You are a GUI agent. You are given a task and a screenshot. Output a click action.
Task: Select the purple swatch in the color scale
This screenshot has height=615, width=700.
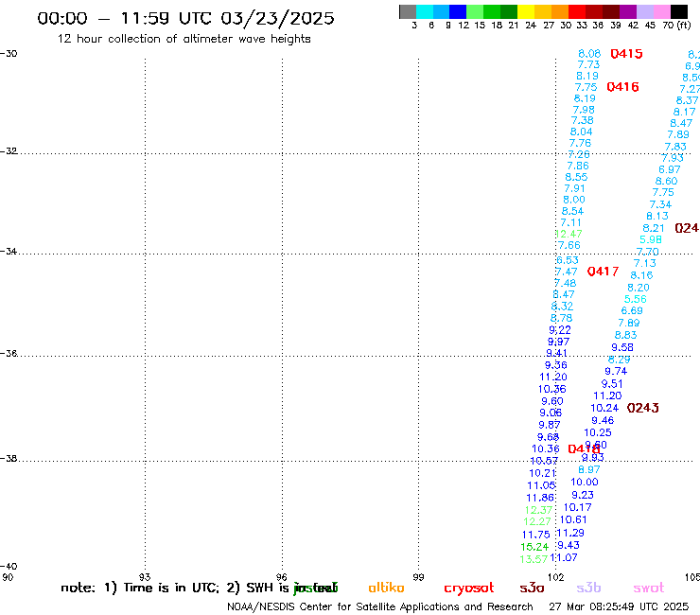click(x=628, y=11)
